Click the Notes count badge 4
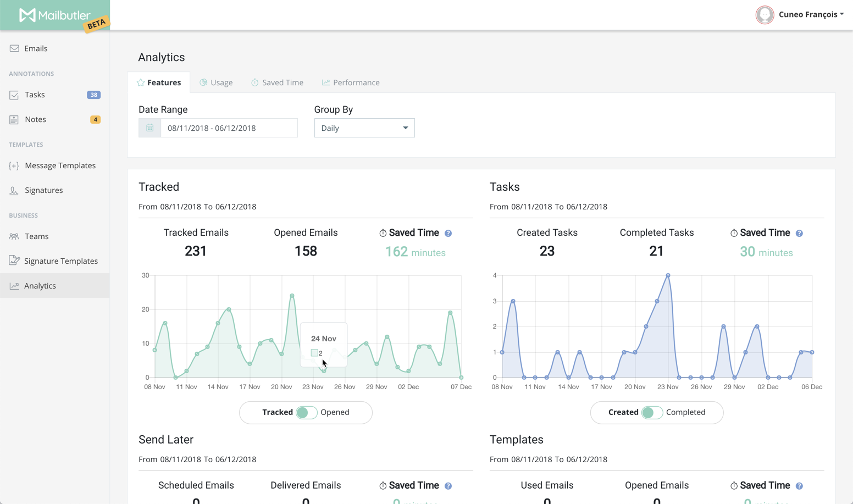853x504 pixels. tap(95, 119)
